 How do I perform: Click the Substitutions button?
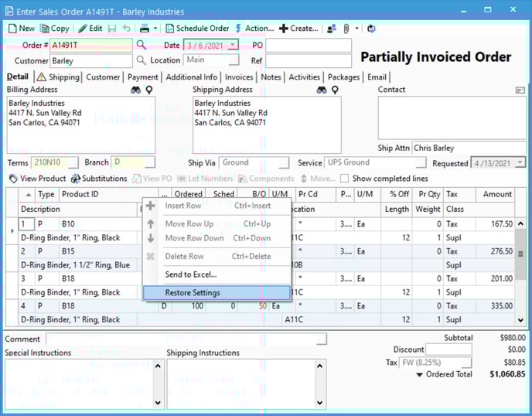tap(99, 179)
